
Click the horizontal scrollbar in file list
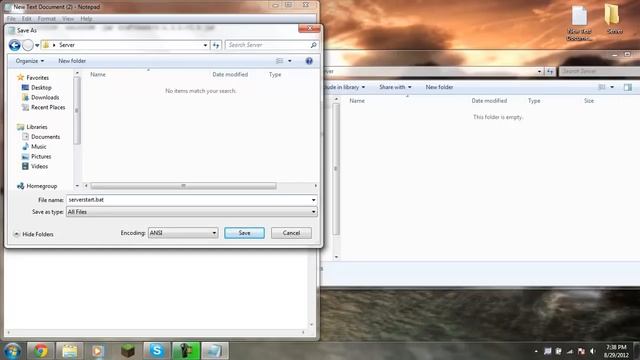(183, 186)
